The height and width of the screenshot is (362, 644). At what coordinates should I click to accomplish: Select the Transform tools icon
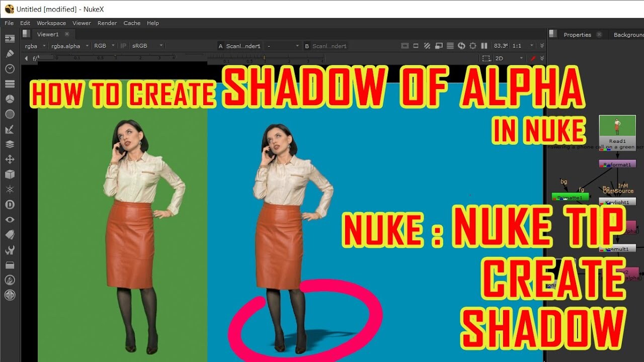[x=10, y=159]
